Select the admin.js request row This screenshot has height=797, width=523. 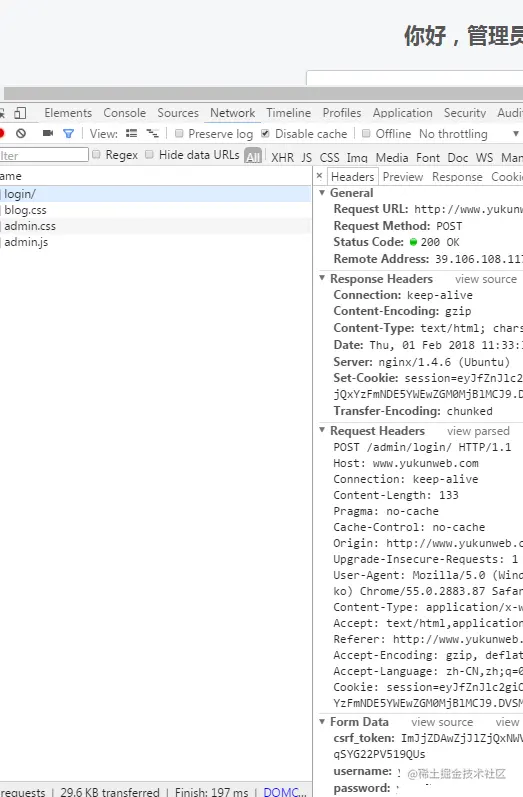(156, 242)
